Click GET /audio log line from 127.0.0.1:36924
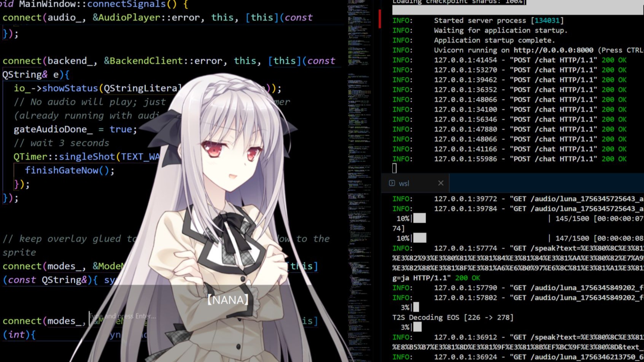644x362 pixels. [x=518, y=357]
